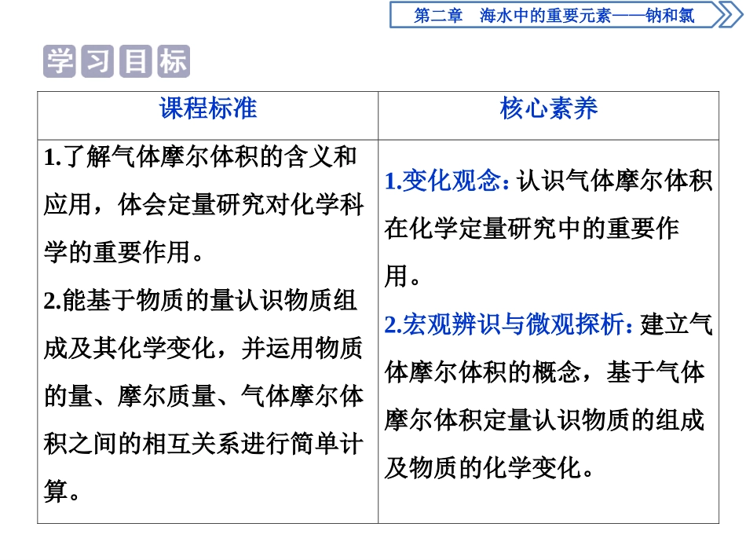Click the '标' title tile

pyautogui.click(x=174, y=61)
